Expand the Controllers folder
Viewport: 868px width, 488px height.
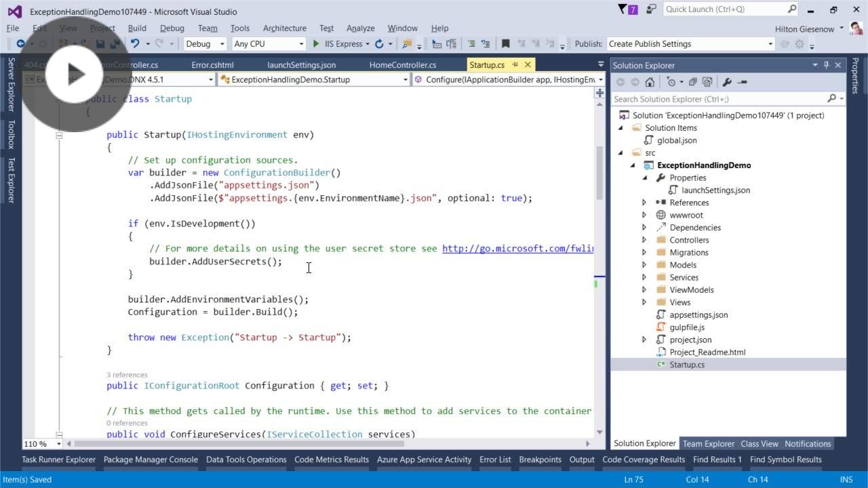click(644, 240)
